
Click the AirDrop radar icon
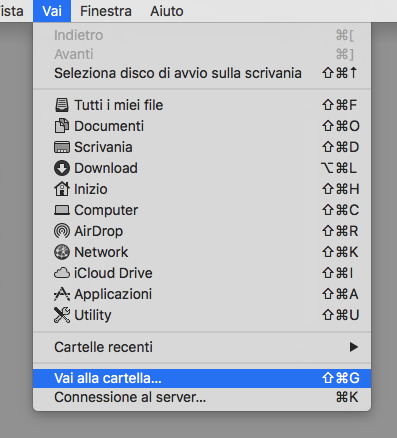pyautogui.click(x=62, y=231)
